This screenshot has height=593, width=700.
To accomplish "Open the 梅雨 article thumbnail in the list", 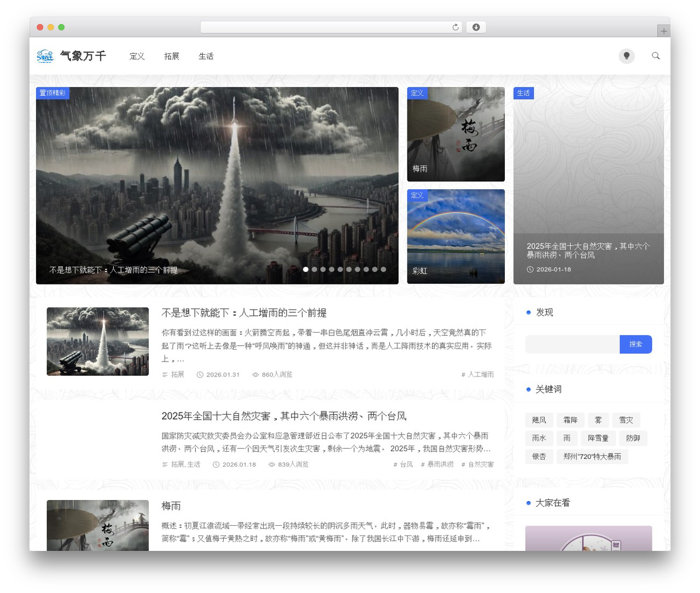I will (98, 525).
